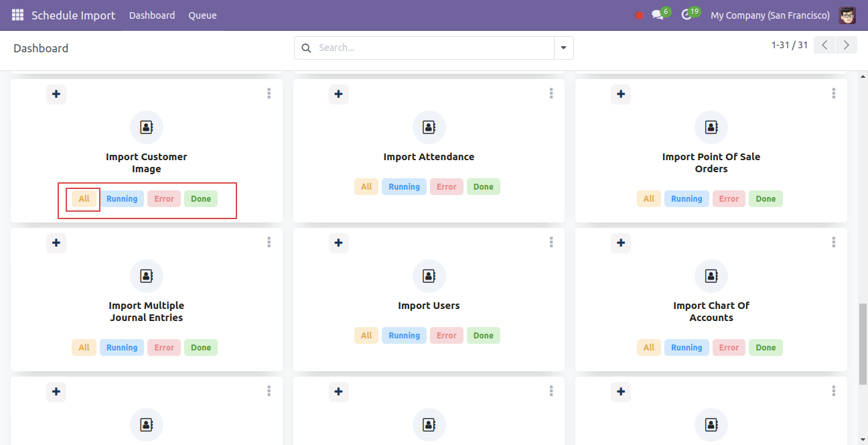Click plus icon on Import Customer Image card
Viewport: 868px width, 445px height.
click(56, 94)
